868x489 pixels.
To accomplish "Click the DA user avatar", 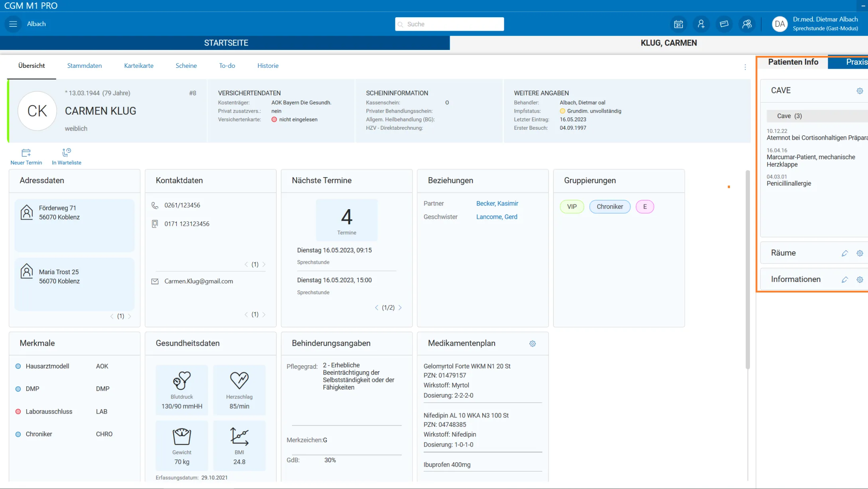I will click(779, 24).
